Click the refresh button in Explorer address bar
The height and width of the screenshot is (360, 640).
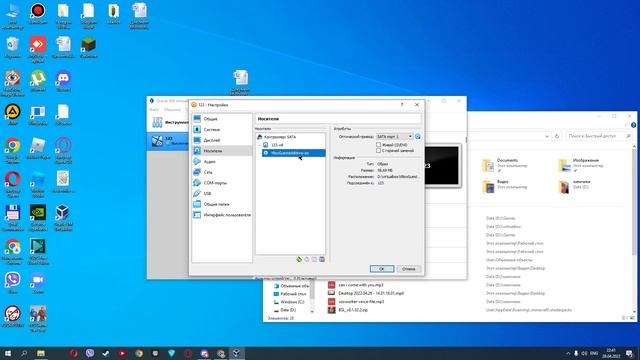pyautogui.click(x=557, y=136)
